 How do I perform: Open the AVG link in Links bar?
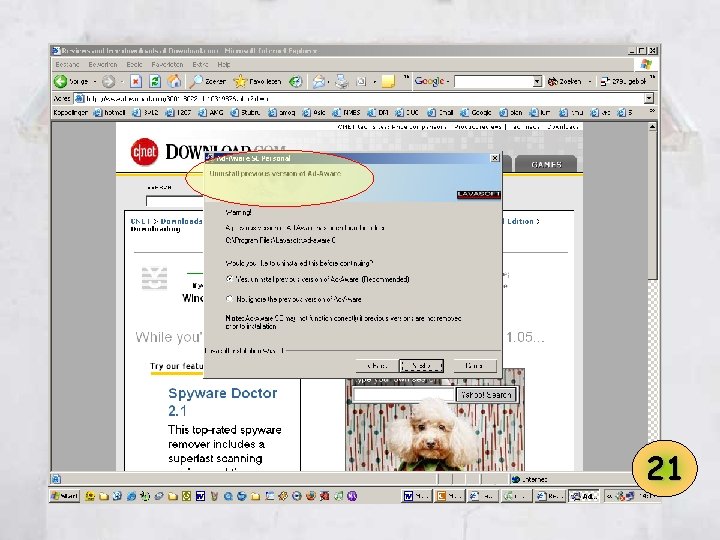(211, 112)
